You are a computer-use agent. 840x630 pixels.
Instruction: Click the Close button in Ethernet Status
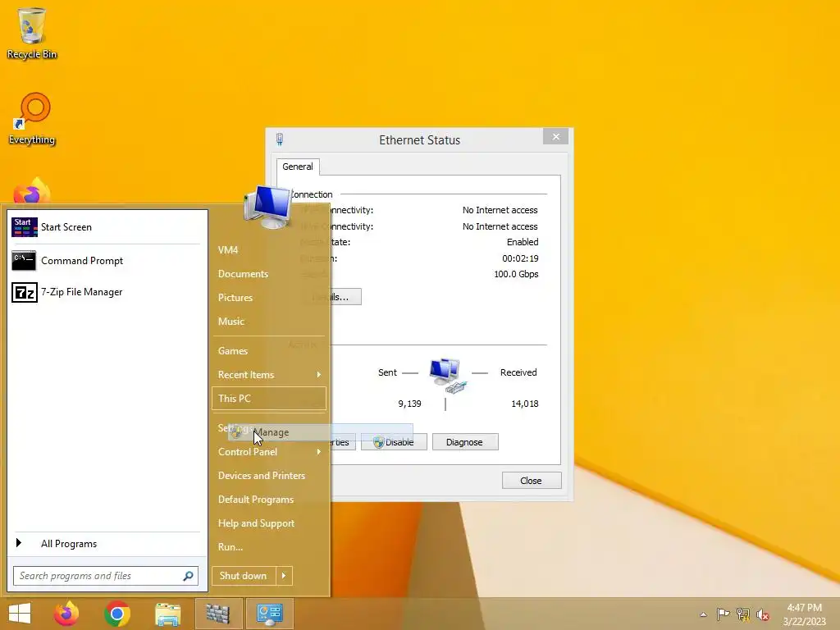pos(532,481)
